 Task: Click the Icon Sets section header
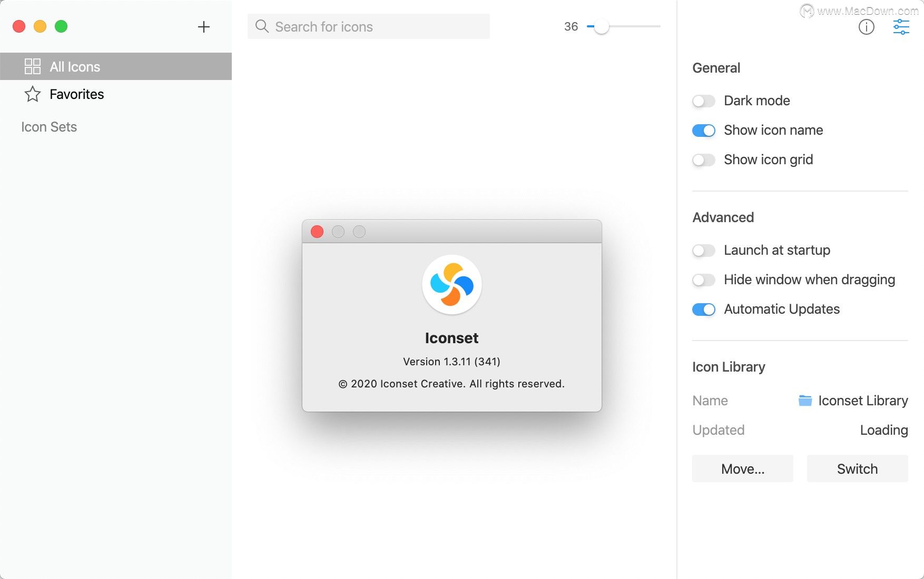pos(49,127)
